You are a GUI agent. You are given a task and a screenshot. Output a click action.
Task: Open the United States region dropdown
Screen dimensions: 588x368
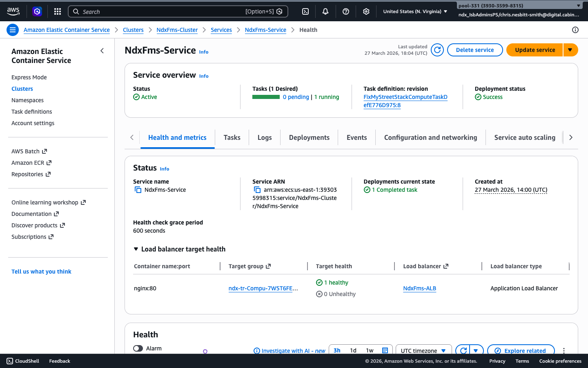click(414, 11)
